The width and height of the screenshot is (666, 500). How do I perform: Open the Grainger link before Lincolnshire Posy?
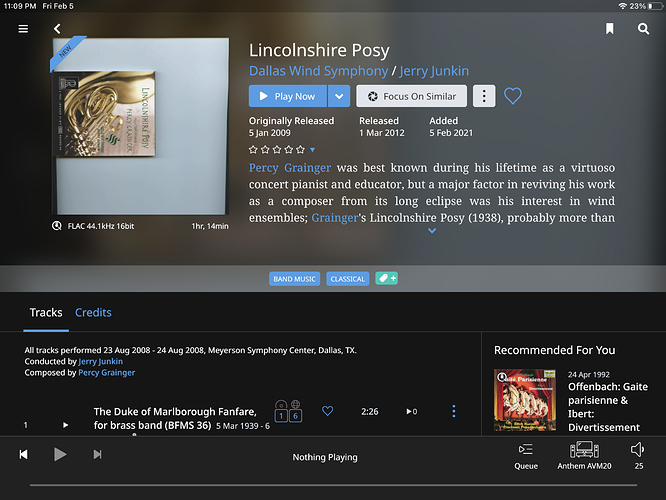(x=335, y=218)
